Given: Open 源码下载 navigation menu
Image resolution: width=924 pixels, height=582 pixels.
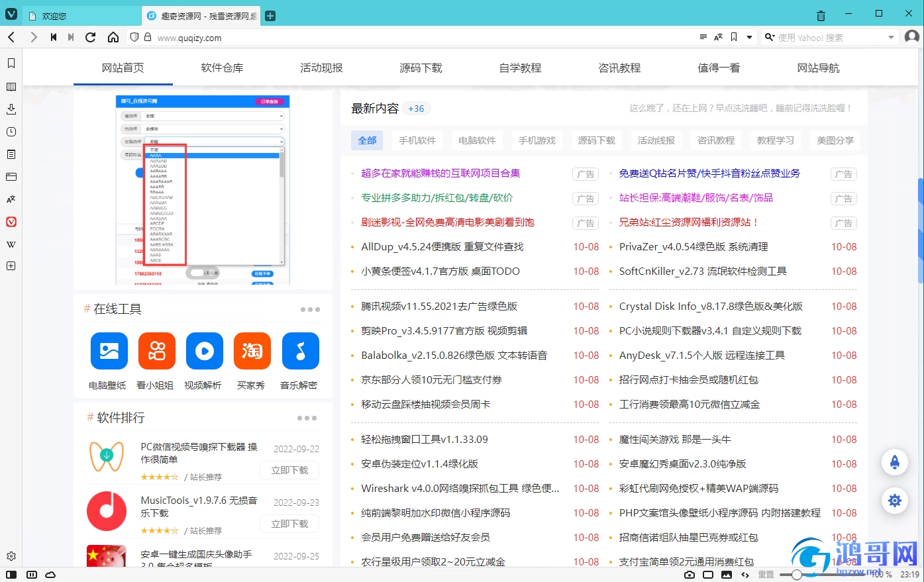Looking at the screenshot, I should (x=421, y=68).
